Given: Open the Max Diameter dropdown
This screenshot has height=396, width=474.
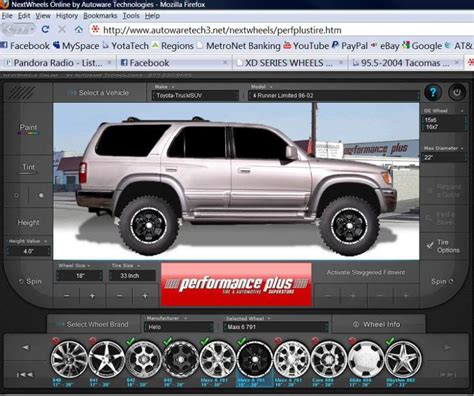Looking at the screenshot, I should [x=443, y=157].
